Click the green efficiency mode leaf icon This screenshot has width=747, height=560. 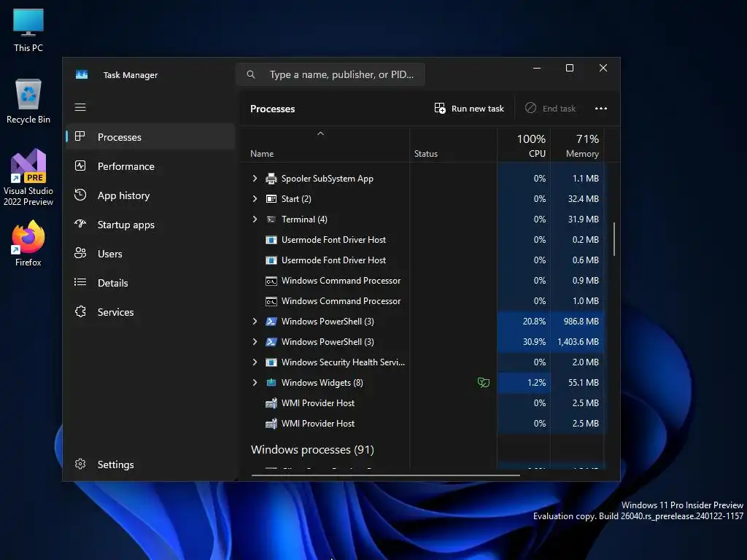pyautogui.click(x=483, y=382)
